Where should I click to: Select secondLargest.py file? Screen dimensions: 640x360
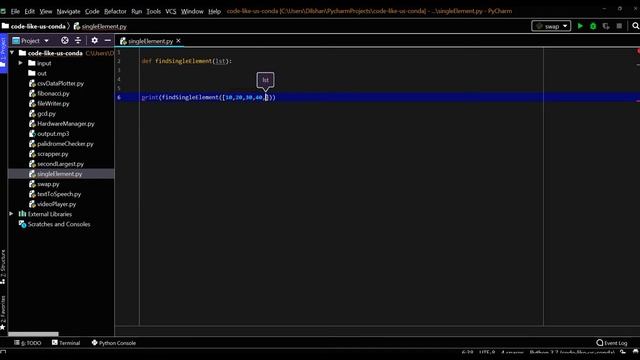[60, 164]
